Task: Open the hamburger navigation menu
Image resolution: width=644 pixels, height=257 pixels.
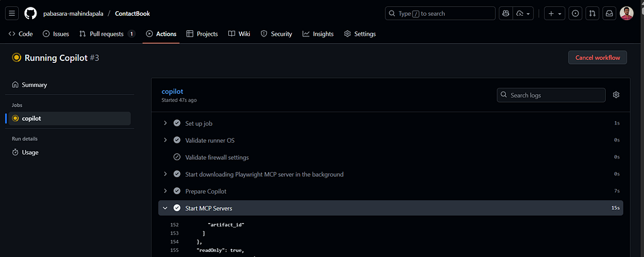Action: coord(13,13)
